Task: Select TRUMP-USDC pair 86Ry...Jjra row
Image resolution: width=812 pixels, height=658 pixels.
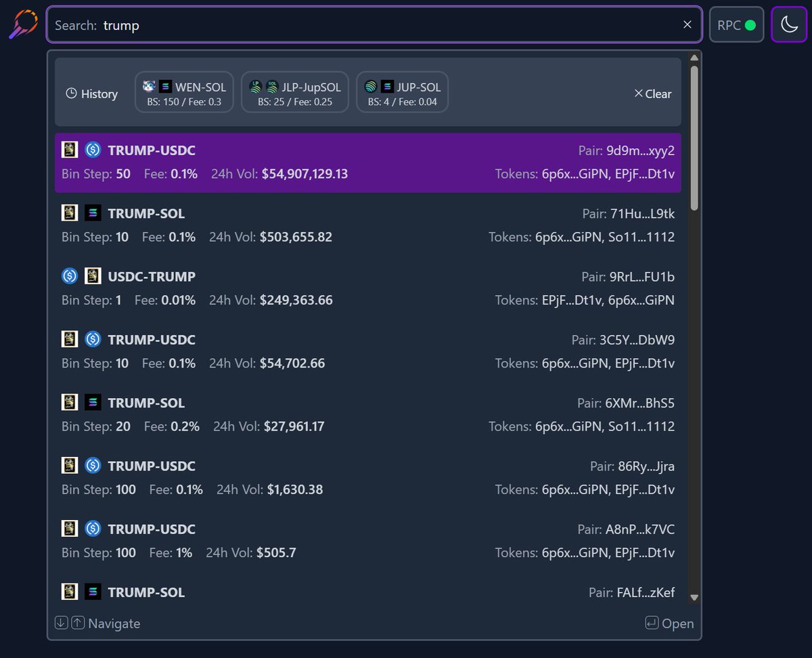Action: point(368,477)
